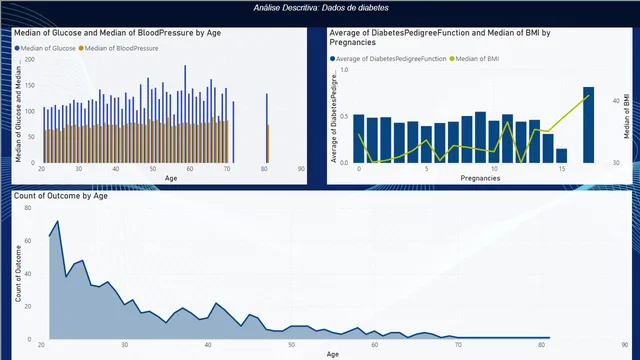Click the Glucose and BloodPressure by Age chart title
The image size is (640, 360).
click(118, 33)
